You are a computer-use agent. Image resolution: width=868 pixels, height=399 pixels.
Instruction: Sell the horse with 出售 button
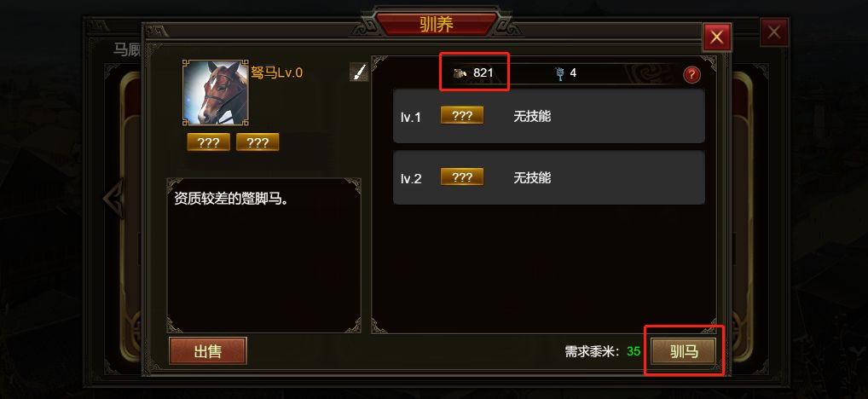tap(207, 351)
